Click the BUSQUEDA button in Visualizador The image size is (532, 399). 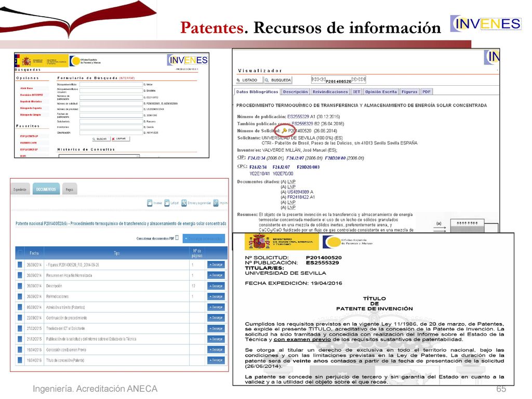coord(278,80)
